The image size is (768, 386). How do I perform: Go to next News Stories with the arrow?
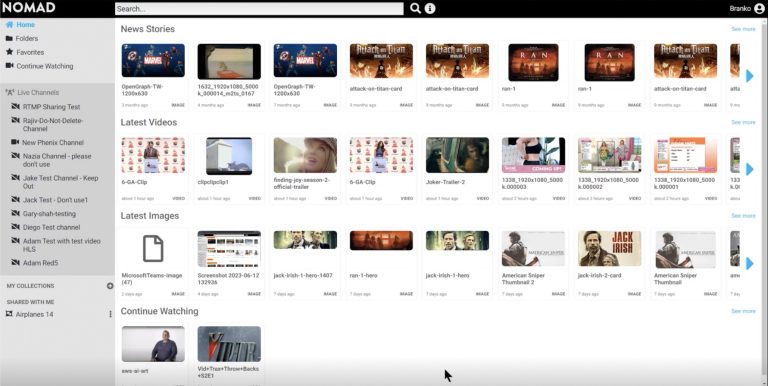click(749, 76)
